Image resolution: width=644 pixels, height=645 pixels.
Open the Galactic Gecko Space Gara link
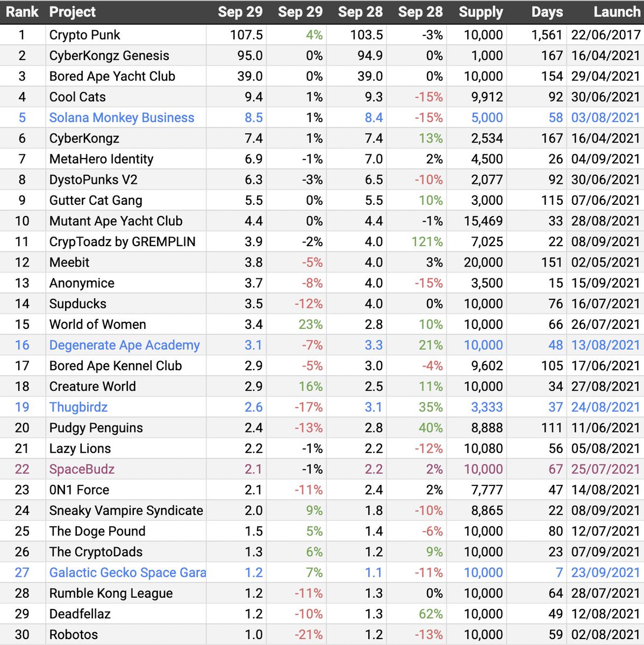[127, 573]
